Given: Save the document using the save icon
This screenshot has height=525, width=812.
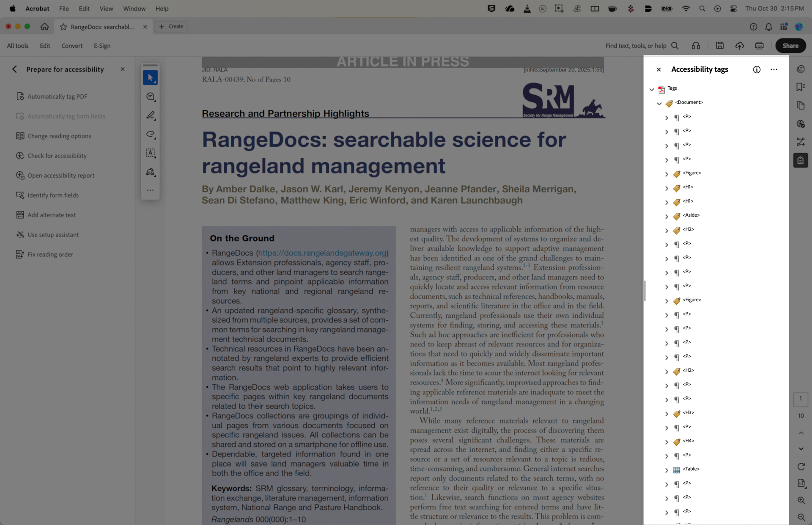Looking at the screenshot, I should 720,46.
